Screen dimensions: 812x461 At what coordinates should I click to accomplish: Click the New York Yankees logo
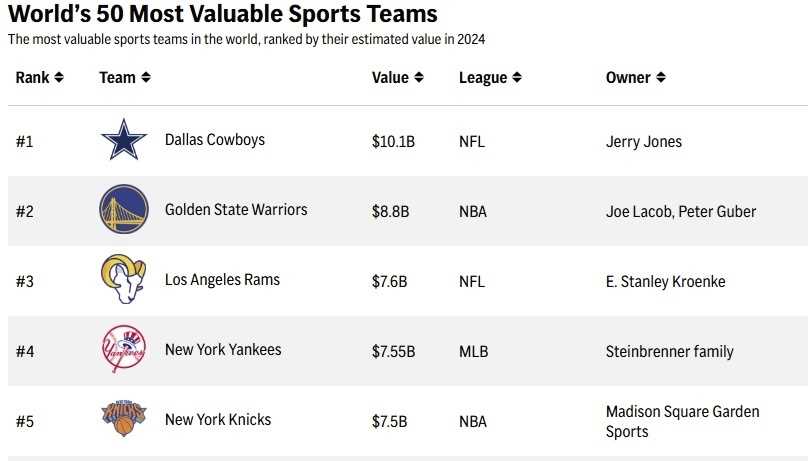[x=124, y=350]
